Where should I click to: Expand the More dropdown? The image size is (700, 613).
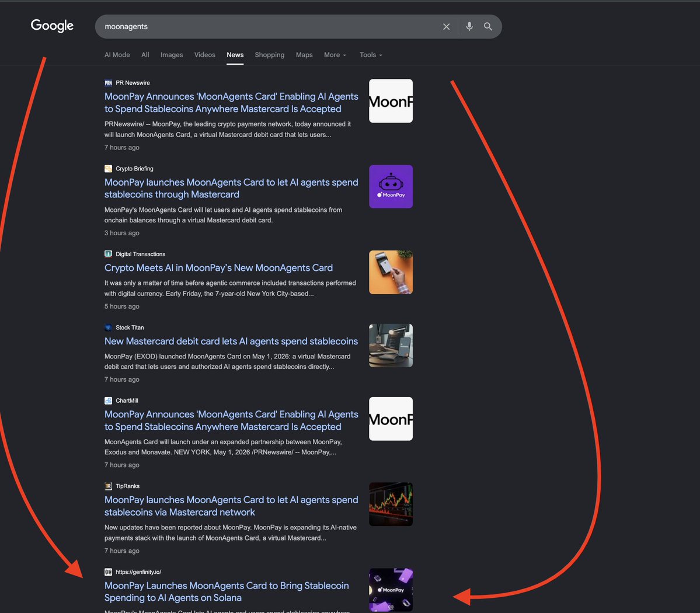(x=335, y=55)
